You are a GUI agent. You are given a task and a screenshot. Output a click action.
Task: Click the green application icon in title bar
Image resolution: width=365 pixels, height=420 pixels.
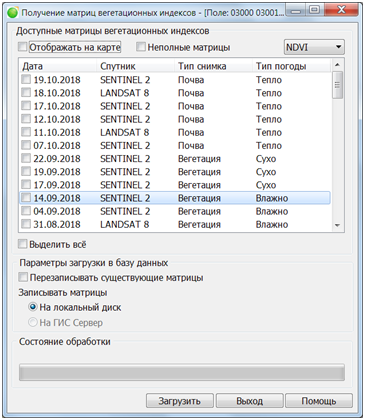13,13
